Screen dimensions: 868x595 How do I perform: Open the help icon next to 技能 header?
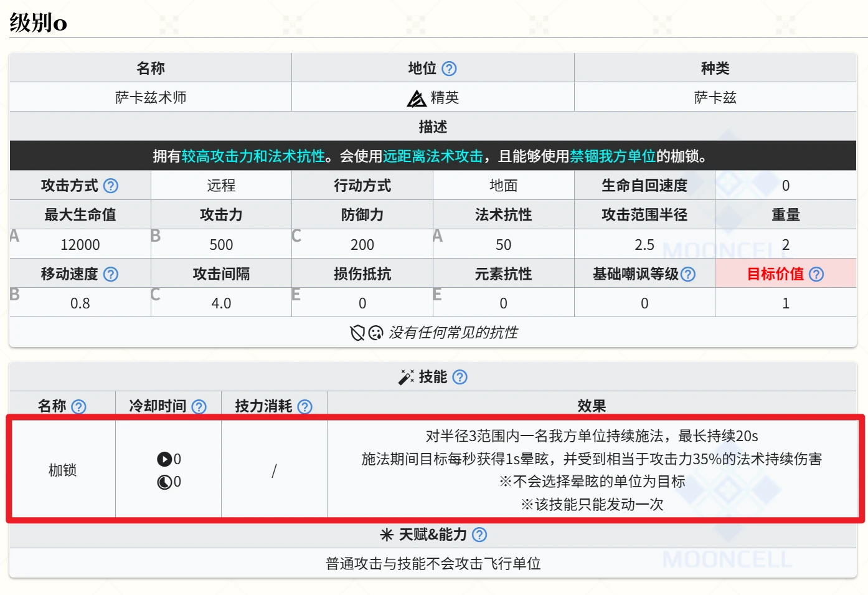(x=460, y=377)
